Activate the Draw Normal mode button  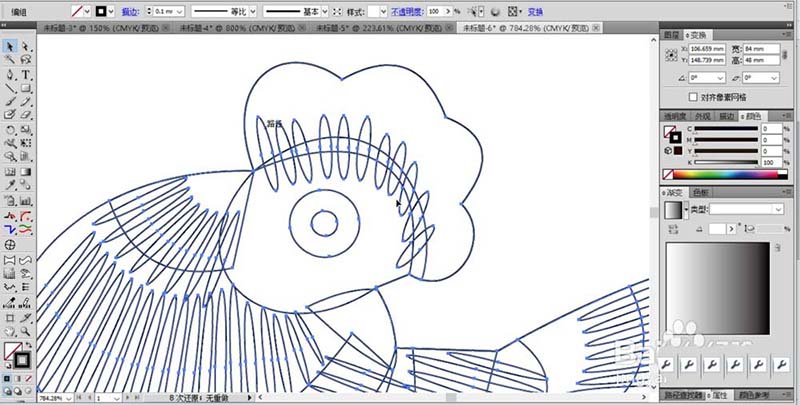tap(7, 391)
